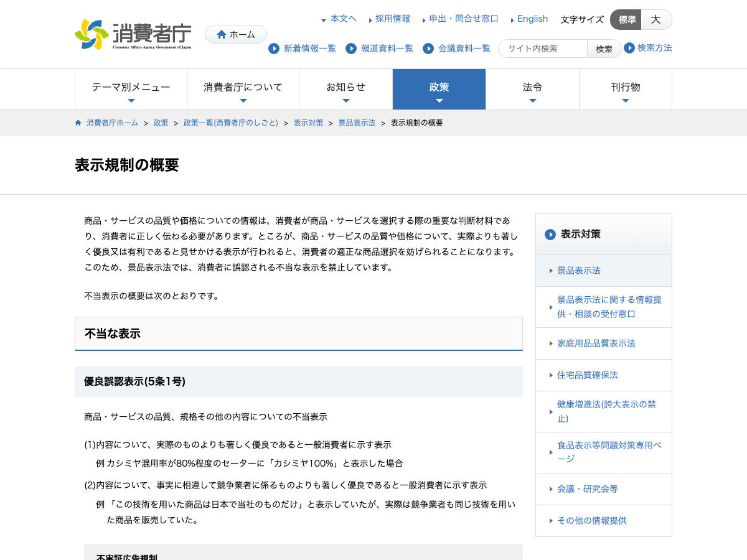The height and width of the screenshot is (560, 747).
Task: Click the arrow icon beside 新着情報一覧
Action: (274, 49)
